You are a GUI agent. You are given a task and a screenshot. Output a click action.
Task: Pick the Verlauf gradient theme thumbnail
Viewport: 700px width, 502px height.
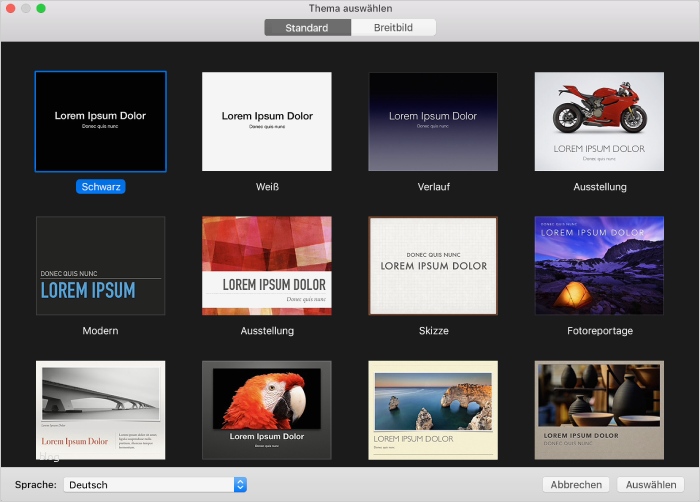tap(433, 121)
